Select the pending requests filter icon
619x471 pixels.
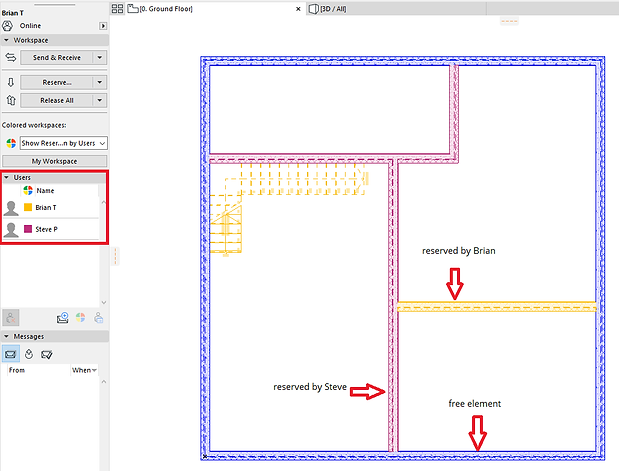click(x=29, y=354)
